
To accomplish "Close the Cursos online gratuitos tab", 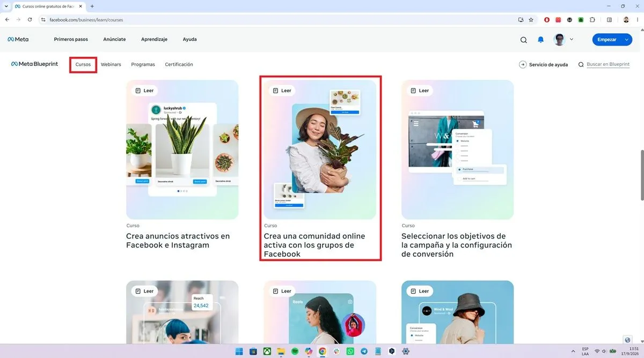I will pos(80,6).
